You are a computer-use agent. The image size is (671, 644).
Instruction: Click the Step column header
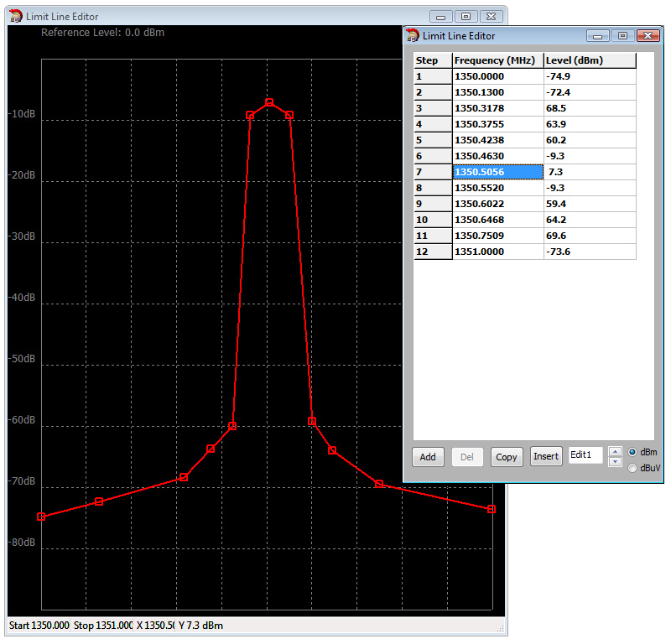[433, 60]
